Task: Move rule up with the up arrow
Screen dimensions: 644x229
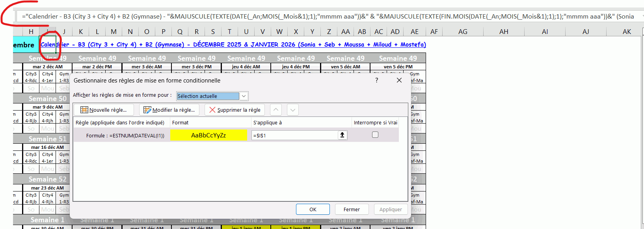Action: click(276, 110)
